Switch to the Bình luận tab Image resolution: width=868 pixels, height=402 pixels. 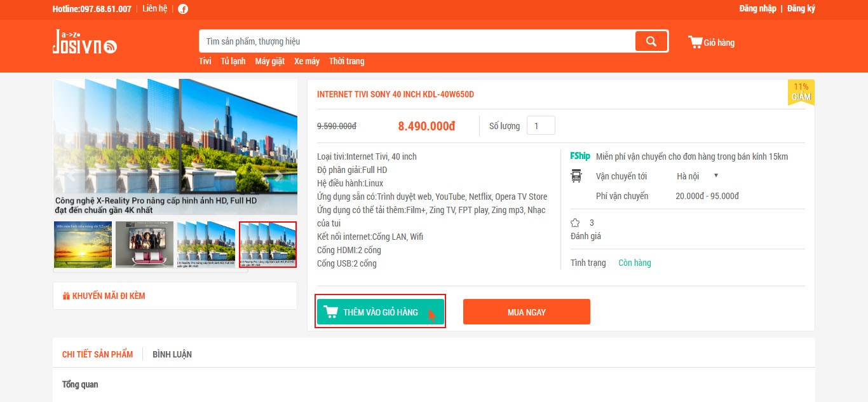172,354
